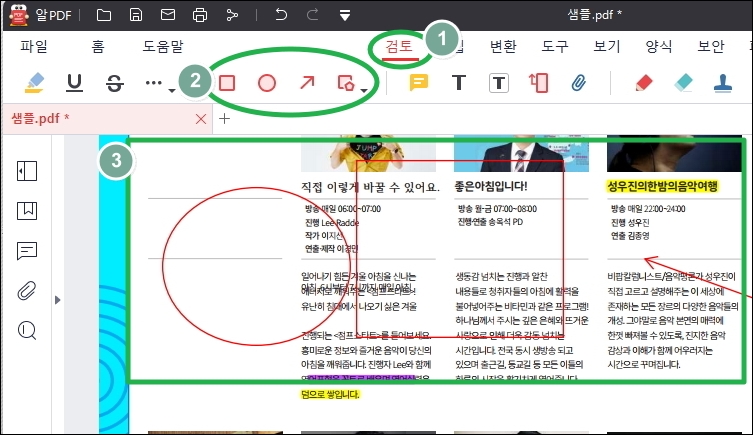
Task: Switch to the 홈 tab
Action: point(98,46)
